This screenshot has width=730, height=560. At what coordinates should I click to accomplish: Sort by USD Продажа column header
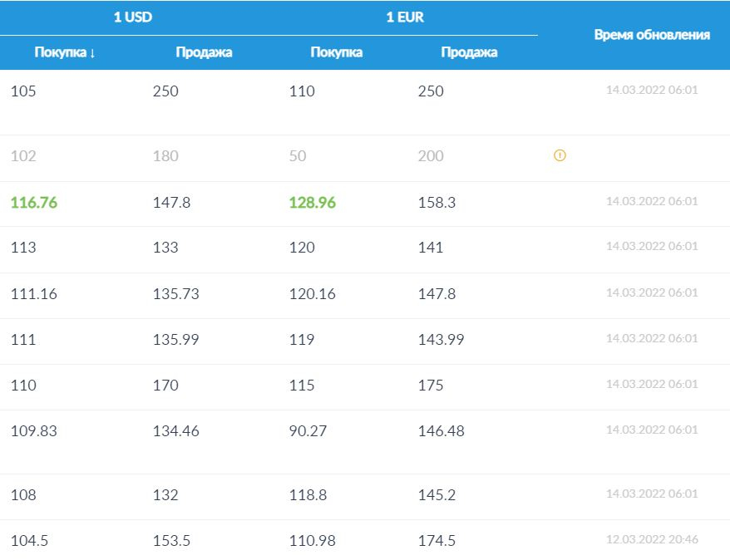pyautogui.click(x=204, y=52)
